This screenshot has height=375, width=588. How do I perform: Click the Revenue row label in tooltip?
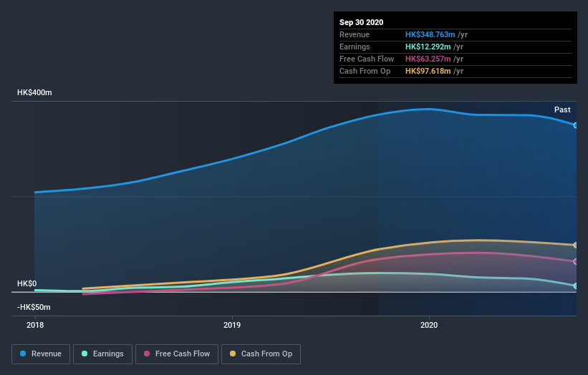pyautogui.click(x=355, y=34)
